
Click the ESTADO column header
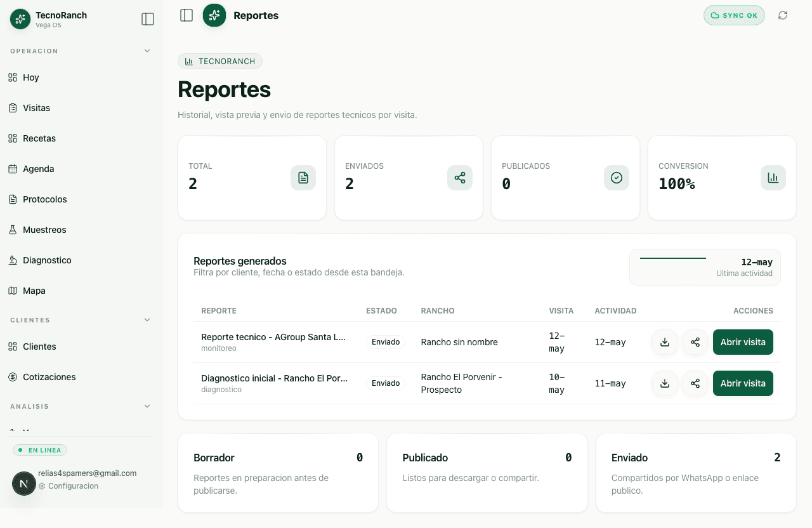(x=381, y=311)
